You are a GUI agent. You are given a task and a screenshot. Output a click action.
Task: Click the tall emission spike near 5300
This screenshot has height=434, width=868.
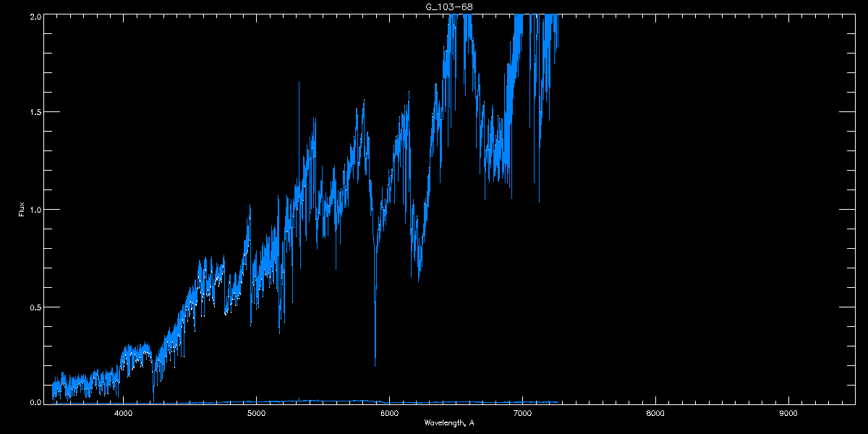(x=299, y=123)
